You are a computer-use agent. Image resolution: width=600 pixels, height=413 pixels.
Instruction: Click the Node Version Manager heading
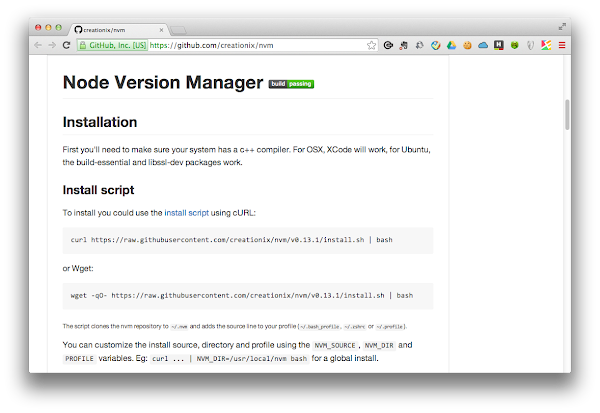tap(163, 82)
